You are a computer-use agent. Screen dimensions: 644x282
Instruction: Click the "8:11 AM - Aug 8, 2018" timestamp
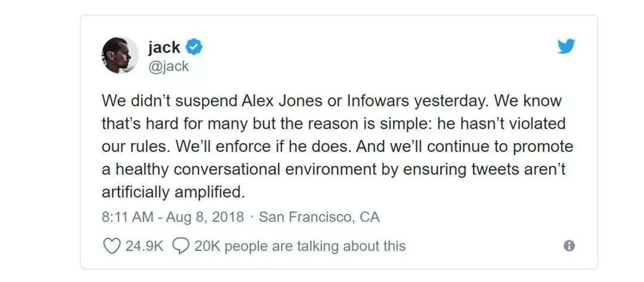(x=173, y=217)
